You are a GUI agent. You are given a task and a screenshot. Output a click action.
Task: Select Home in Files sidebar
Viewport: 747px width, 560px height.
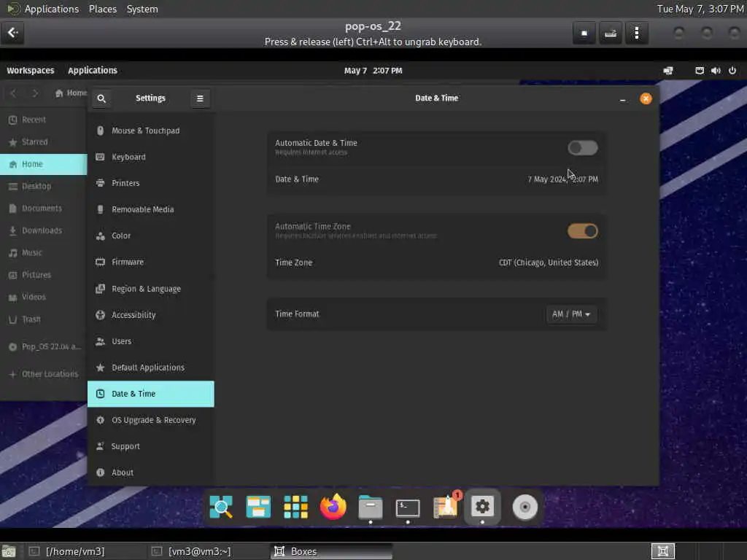coord(44,164)
